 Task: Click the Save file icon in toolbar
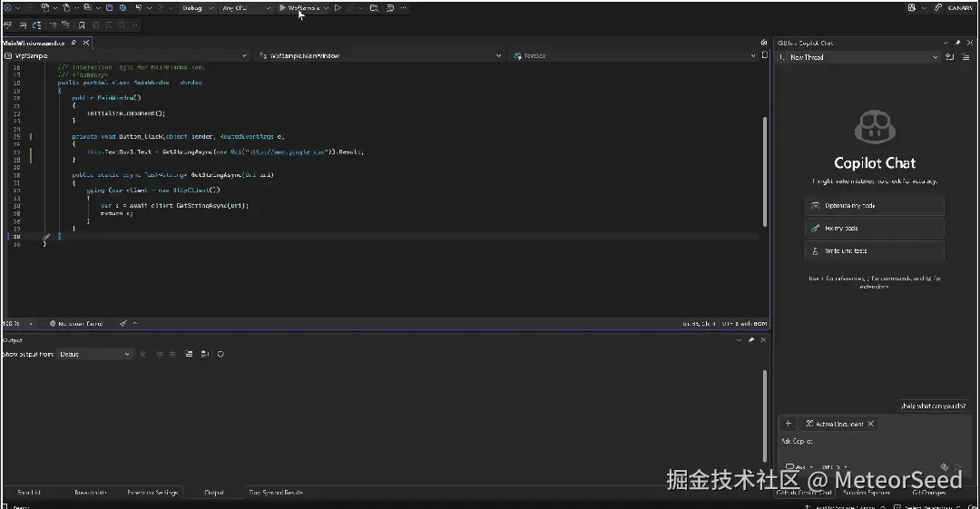coord(110,8)
